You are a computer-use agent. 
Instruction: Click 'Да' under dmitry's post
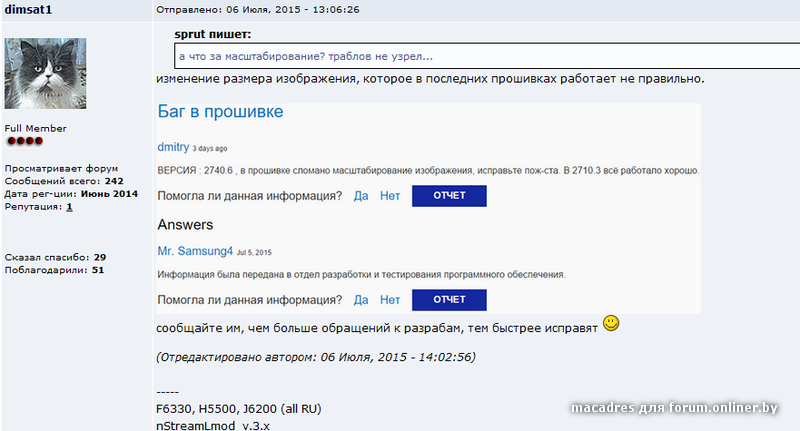[x=361, y=196]
